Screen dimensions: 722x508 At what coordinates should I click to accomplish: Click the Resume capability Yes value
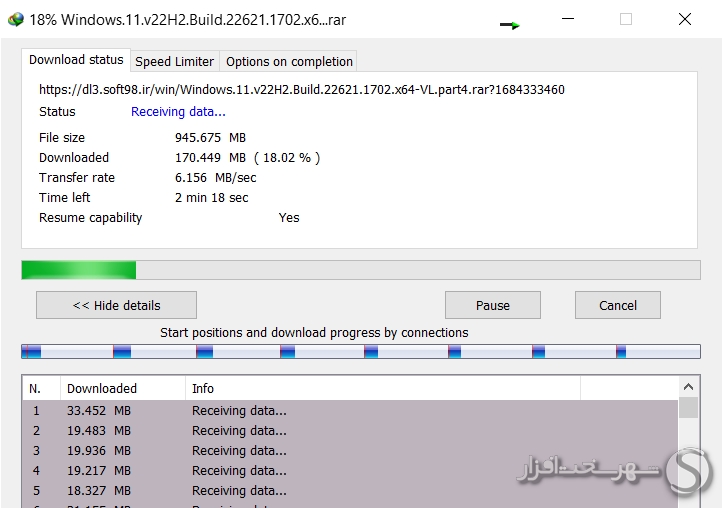(289, 217)
